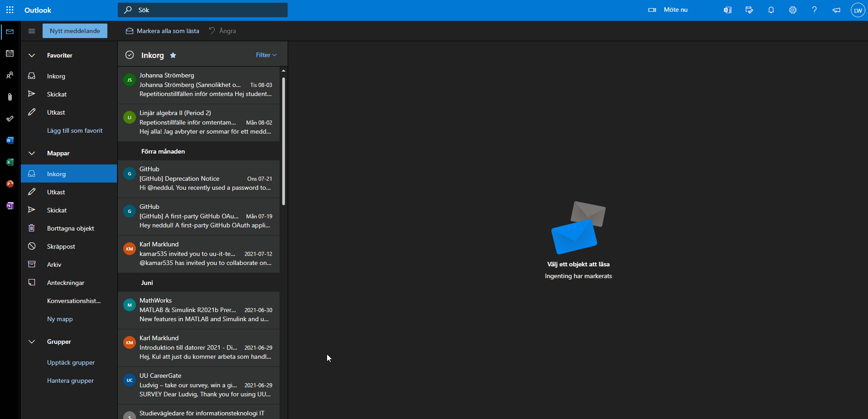Click the feedback megaphone icon
868x419 pixels.
pyautogui.click(x=836, y=10)
